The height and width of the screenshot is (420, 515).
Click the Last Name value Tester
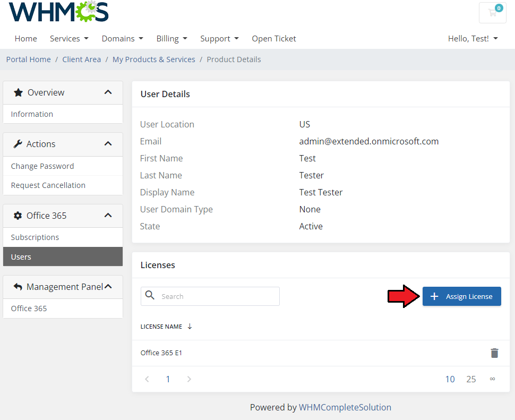coord(311,175)
